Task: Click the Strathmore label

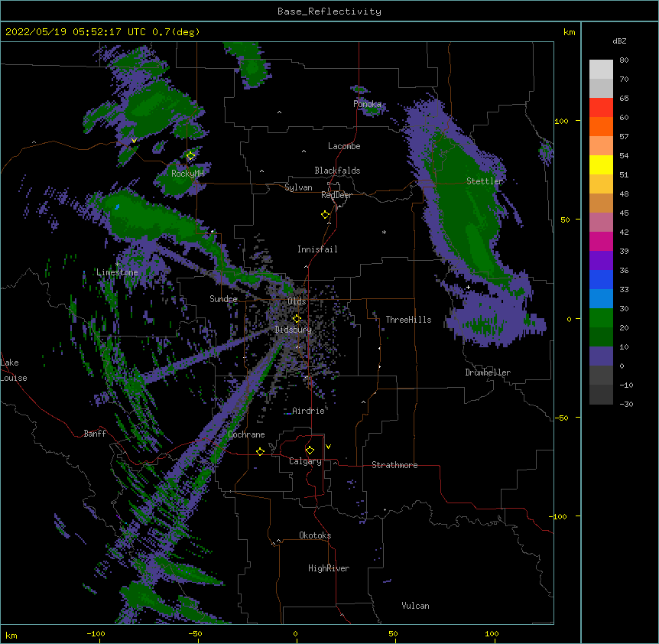Action: coord(394,465)
